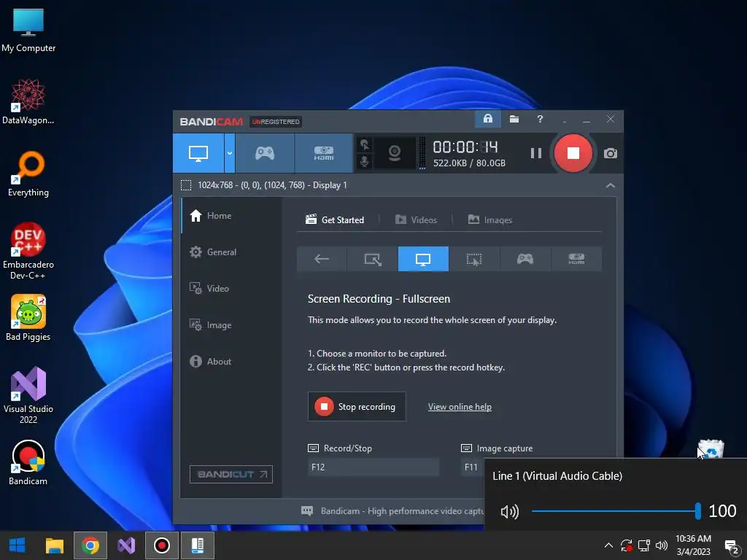
Task: Click the sync icon with red dot in system tray
Action: (x=626, y=545)
